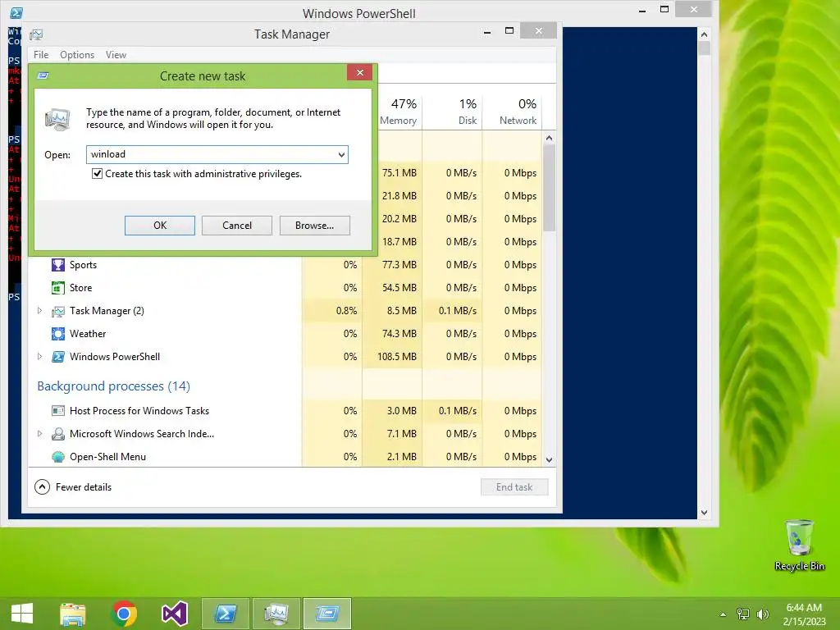Click the Background processes (14) heading
Screen dimensions: 840x630
click(113, 386)
